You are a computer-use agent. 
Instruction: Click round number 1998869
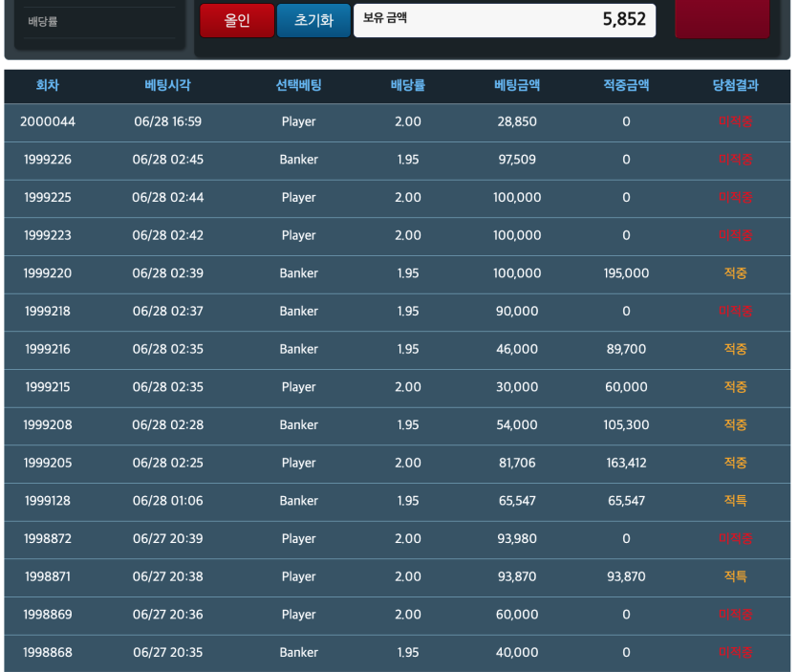point(48,615)
